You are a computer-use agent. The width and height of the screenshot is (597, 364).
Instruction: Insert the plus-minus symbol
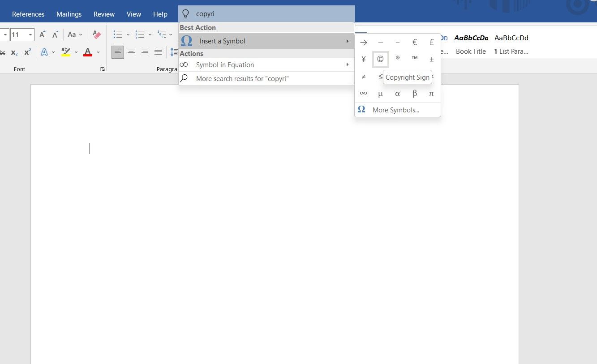click(431, 59)
